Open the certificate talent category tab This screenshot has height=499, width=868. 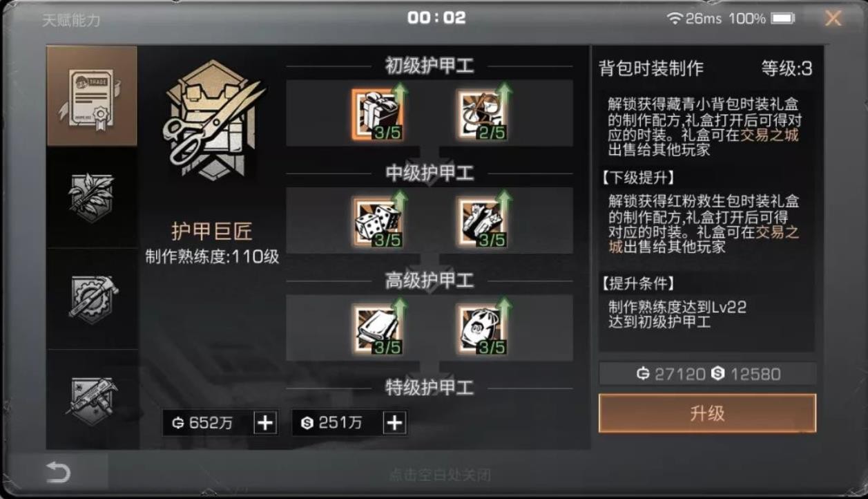pyautogui.click(x=92, y=96)
